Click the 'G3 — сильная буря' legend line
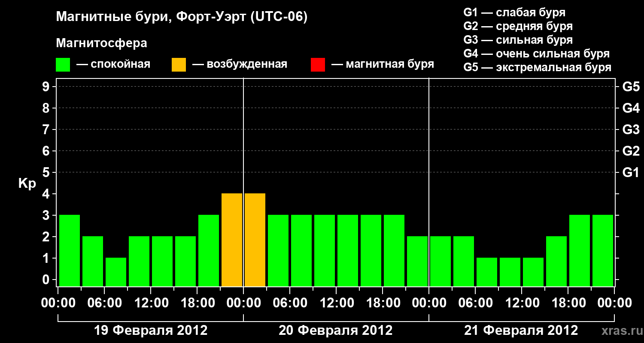Viewport: 644px width, 343px height. coord(518,40)
